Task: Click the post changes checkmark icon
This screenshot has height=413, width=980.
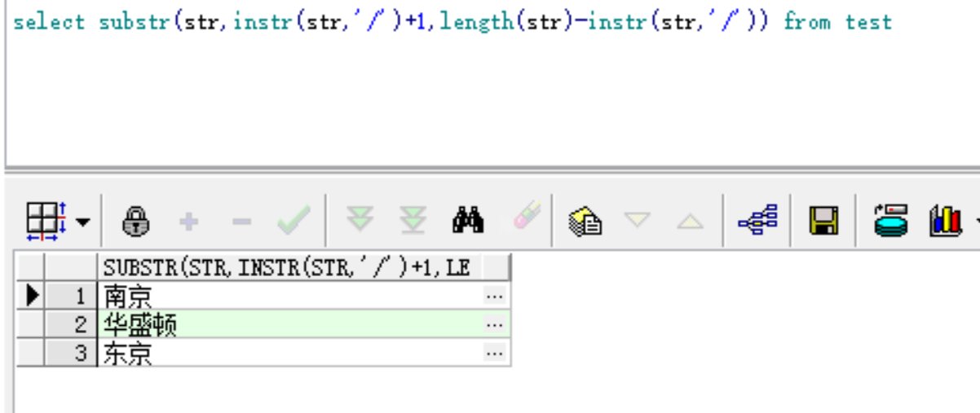Action: point(293,221)
